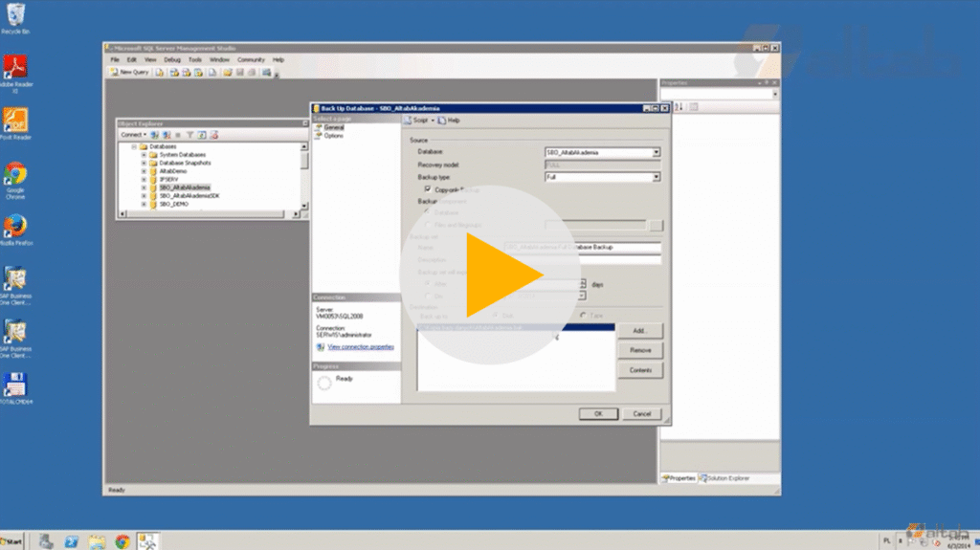
Task: Select the expire On radio button
Action: [428, 297]
